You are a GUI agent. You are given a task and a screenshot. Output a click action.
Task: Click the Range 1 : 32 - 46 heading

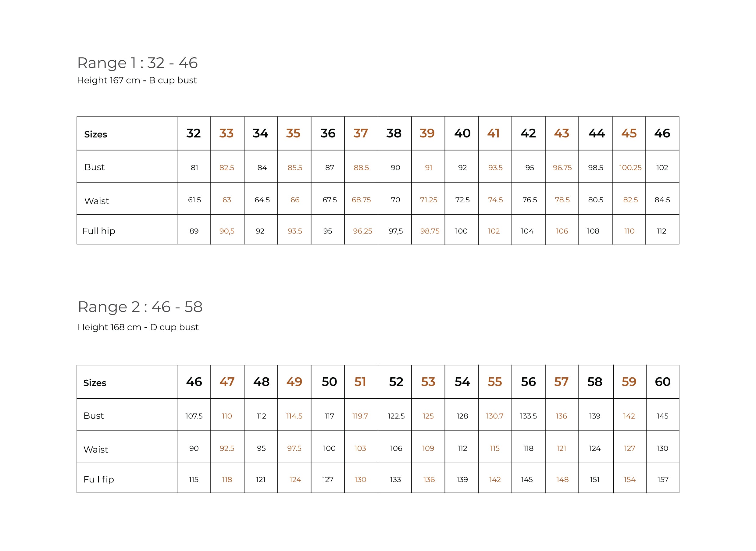click(137, 63)
